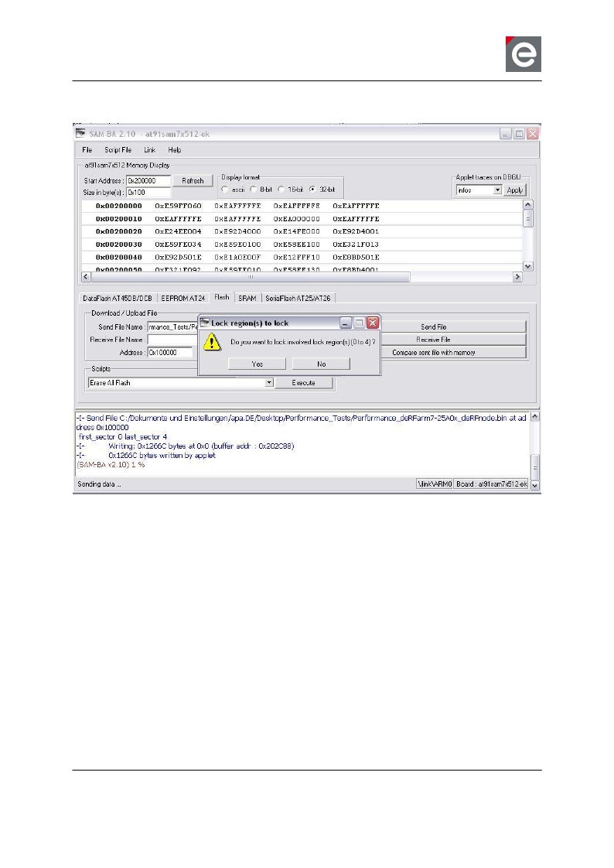Select memory row address 0x00200030
The image size is (614, 868).
(119, 244)
